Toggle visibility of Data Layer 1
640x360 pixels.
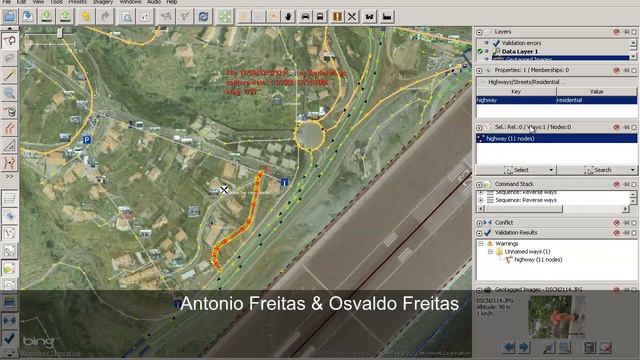click(x=487, y=51)
